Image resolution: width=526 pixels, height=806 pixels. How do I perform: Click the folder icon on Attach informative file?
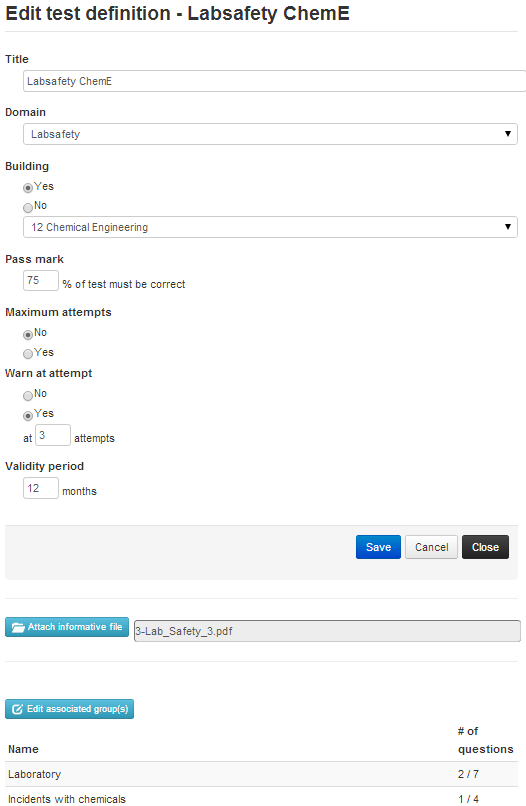[18, 627]
